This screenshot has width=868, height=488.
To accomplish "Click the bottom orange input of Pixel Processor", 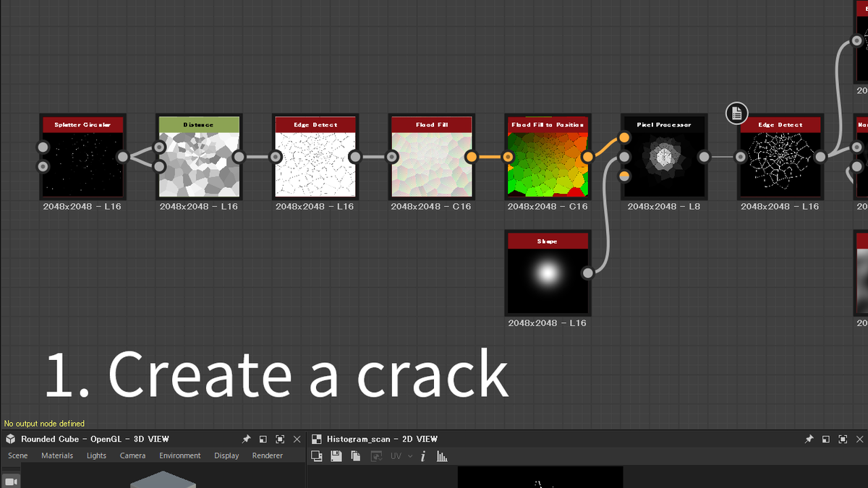I will click(625, 176).
